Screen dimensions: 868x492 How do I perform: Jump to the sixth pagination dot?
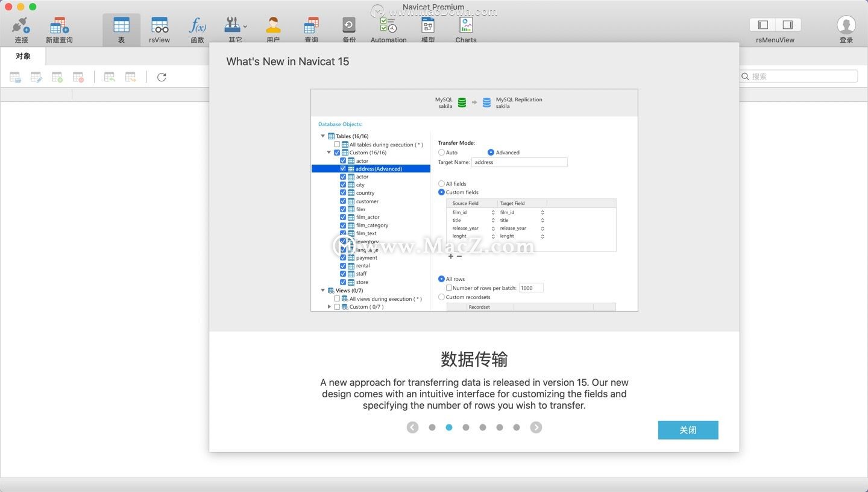pos(517,427)
